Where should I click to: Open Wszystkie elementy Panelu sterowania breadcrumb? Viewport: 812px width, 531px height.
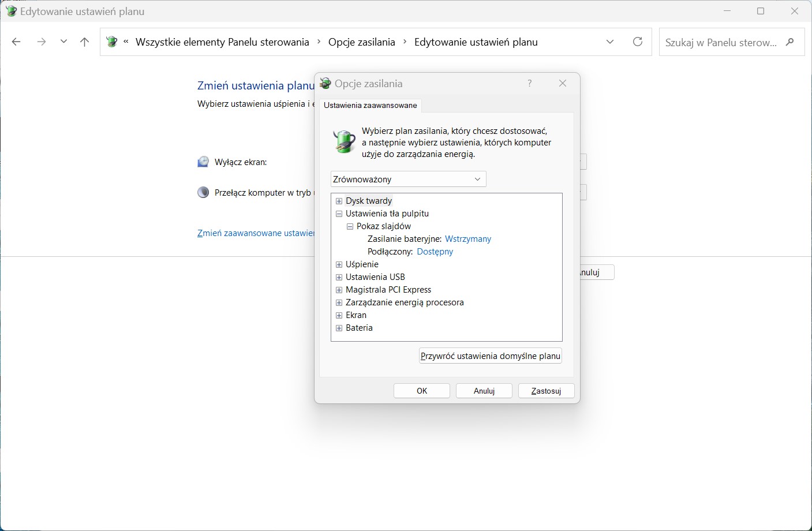[222, 42]
